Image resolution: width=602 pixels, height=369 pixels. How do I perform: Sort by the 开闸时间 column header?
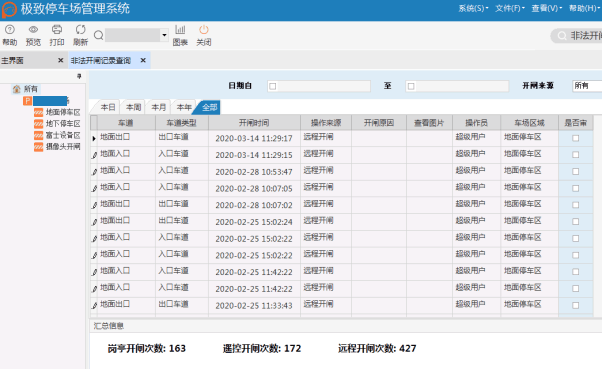click(254, 123)
